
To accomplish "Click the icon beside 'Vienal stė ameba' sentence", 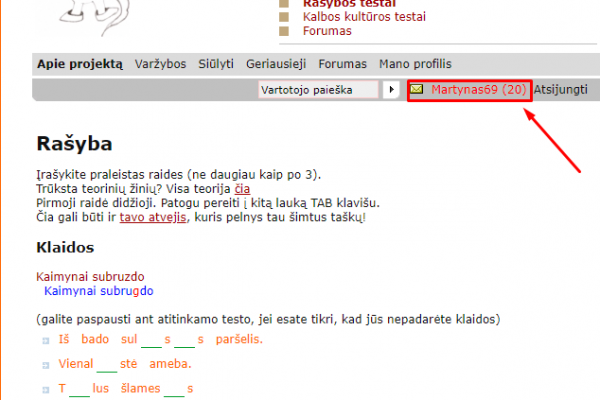I will [x=46, y=365].
